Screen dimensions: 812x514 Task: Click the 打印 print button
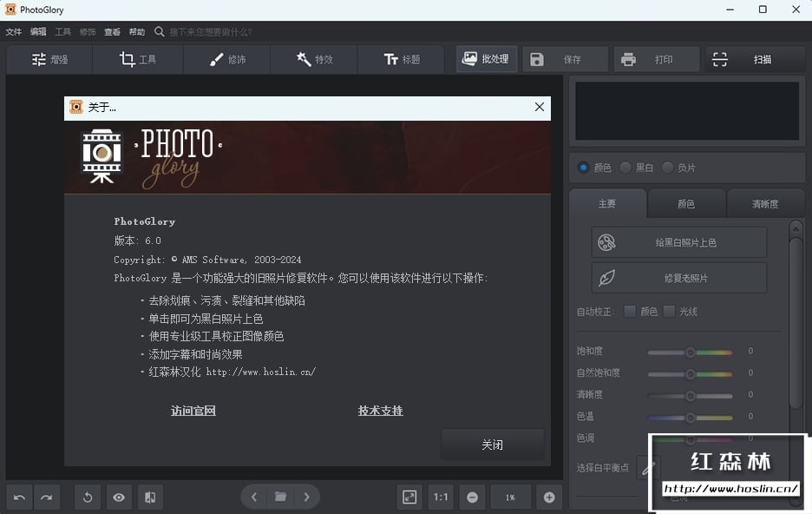pyautogui.click(x=656, y=60)
